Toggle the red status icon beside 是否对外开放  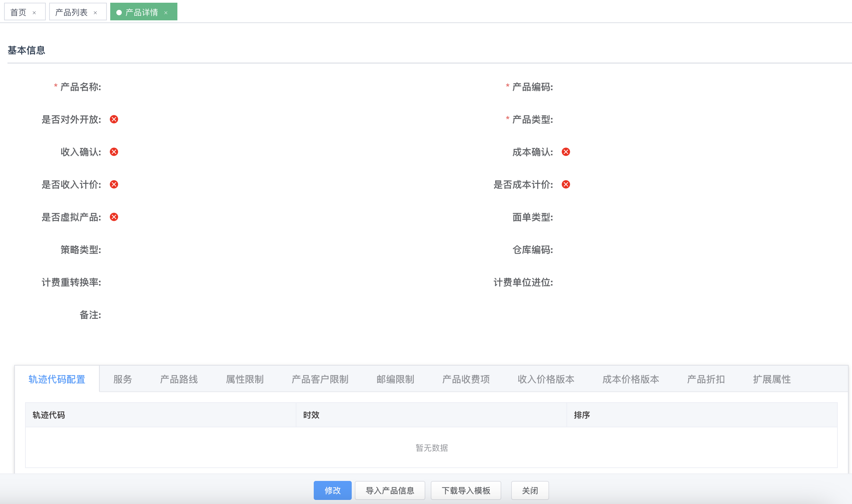[114, 119]
